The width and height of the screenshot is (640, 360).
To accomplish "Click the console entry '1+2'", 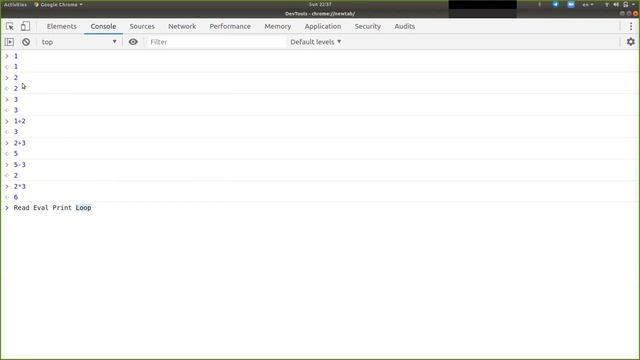I will 20,121.
